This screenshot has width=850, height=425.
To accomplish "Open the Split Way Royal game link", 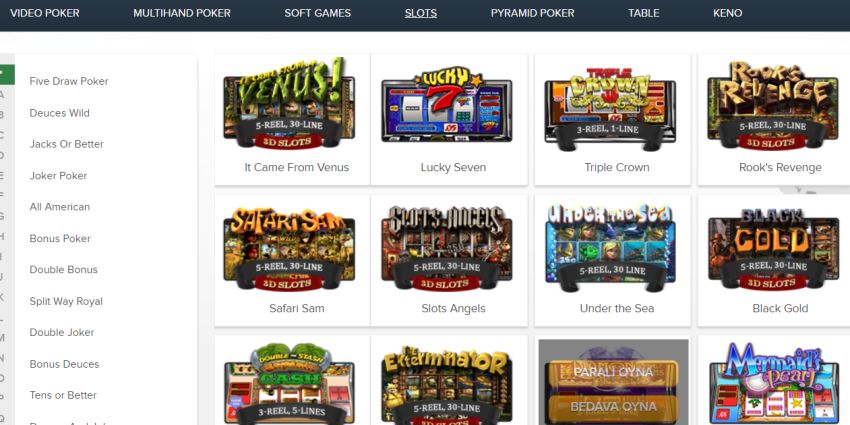I will click(x=66, y=301).
